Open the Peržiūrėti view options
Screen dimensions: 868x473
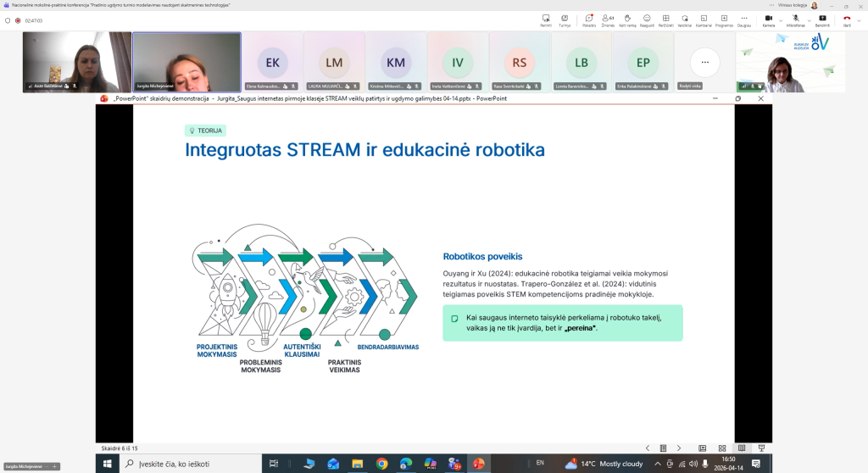click(666, 19)
